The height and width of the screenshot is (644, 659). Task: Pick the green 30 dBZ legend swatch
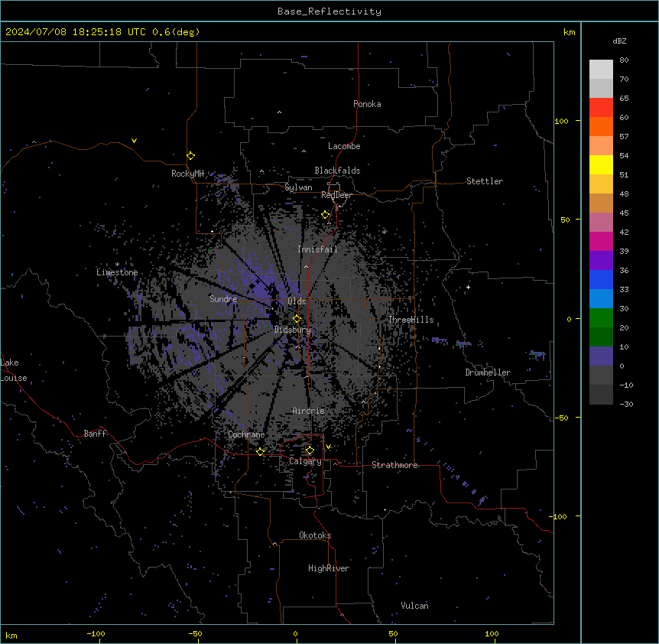coord(601,318)
